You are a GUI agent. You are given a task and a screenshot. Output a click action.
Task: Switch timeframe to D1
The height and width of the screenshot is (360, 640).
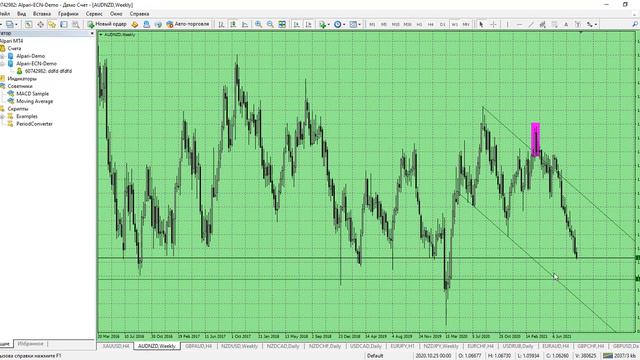pos(442,24)
